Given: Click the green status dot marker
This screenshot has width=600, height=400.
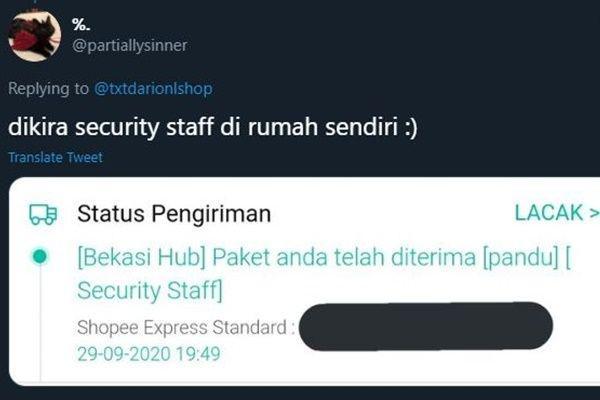Looking at the screenshot, I should [x=40, y=256].
